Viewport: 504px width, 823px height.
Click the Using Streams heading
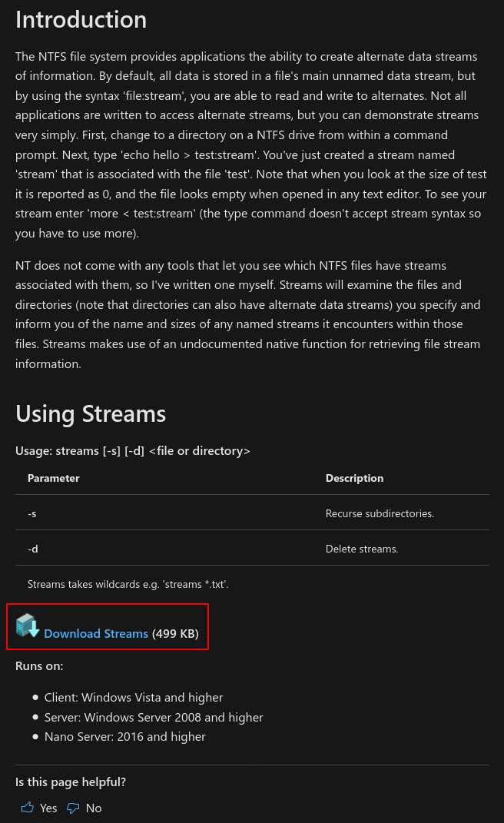[91, 414]
